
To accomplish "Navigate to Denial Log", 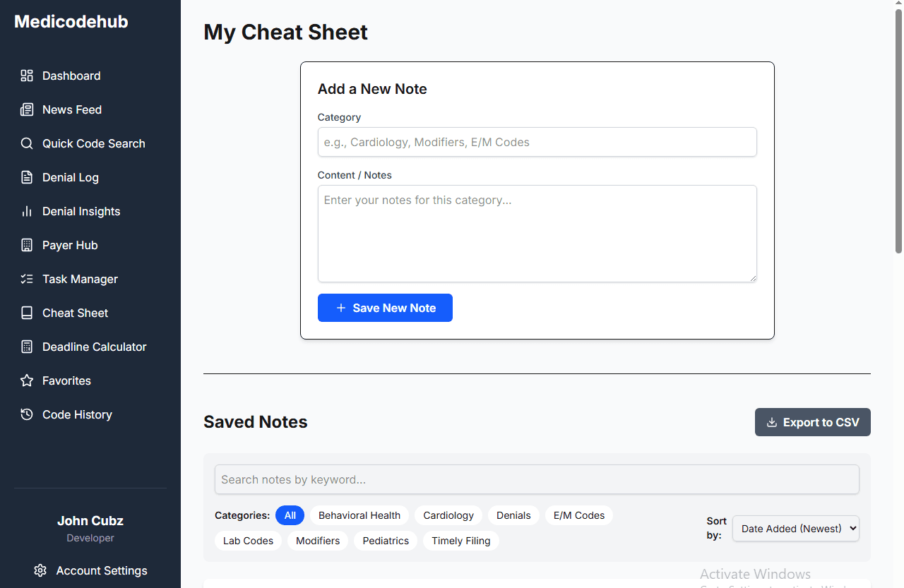I will pos(90,177).
